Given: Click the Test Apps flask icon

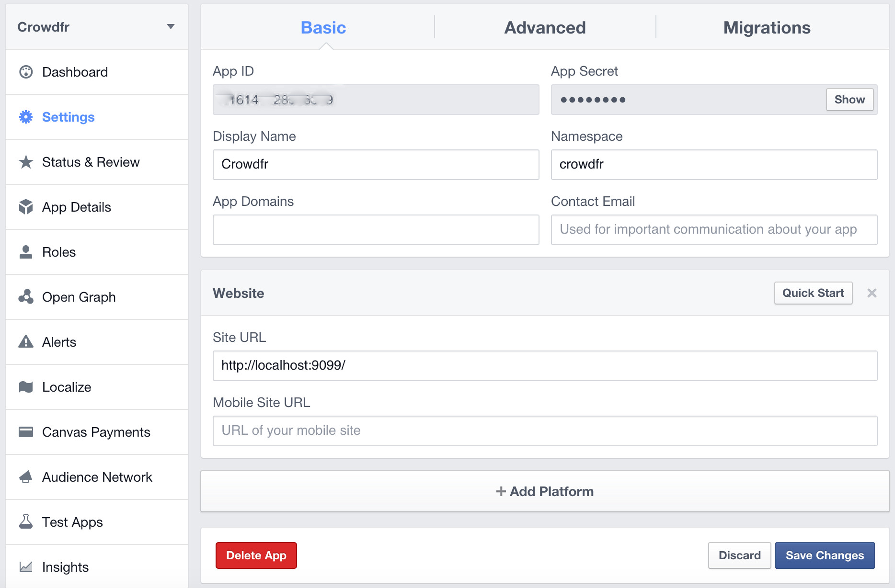Looking at the screenshot, I should 26,522.
